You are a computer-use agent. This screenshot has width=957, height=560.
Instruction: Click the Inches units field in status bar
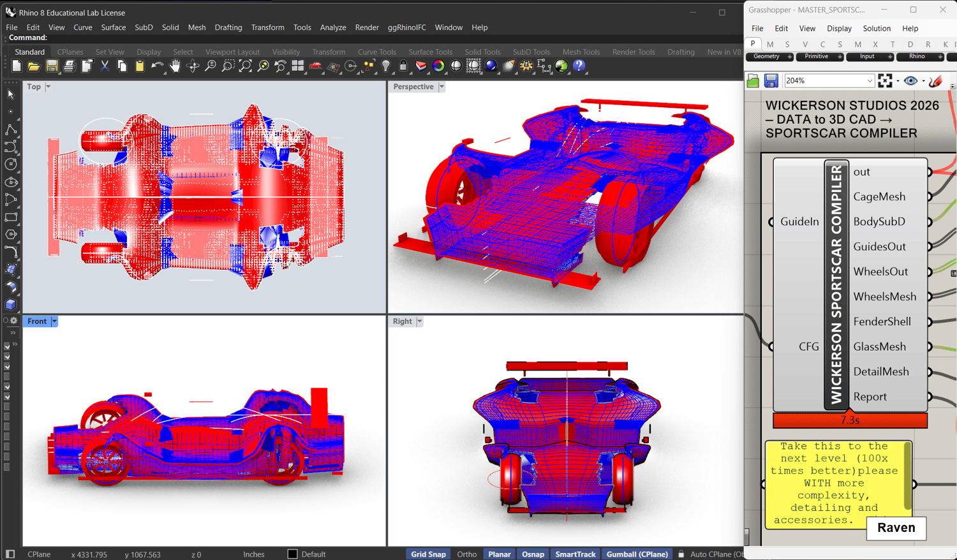pos(254,554)
